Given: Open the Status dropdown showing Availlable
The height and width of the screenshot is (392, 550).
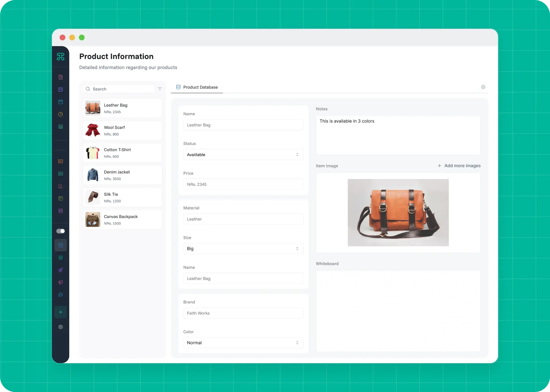Looking at the screenshot, I should pos(243,155).
